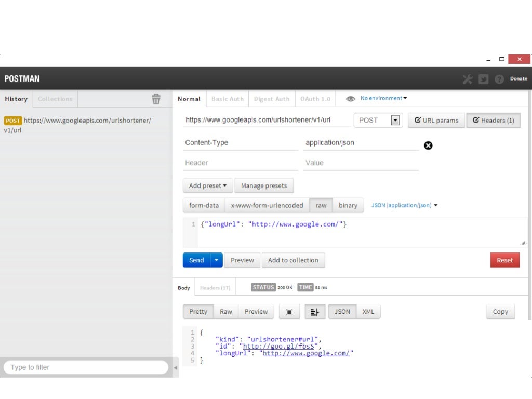Viewport: 532px width, 399px height.
Task: Show response Preview view
Action: [256, 312]
